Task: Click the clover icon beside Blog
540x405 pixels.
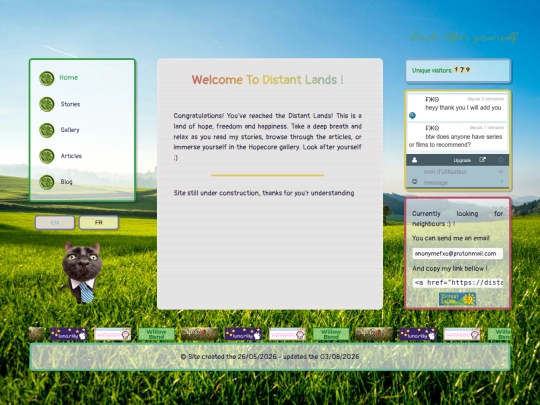Action: [46, 182]
